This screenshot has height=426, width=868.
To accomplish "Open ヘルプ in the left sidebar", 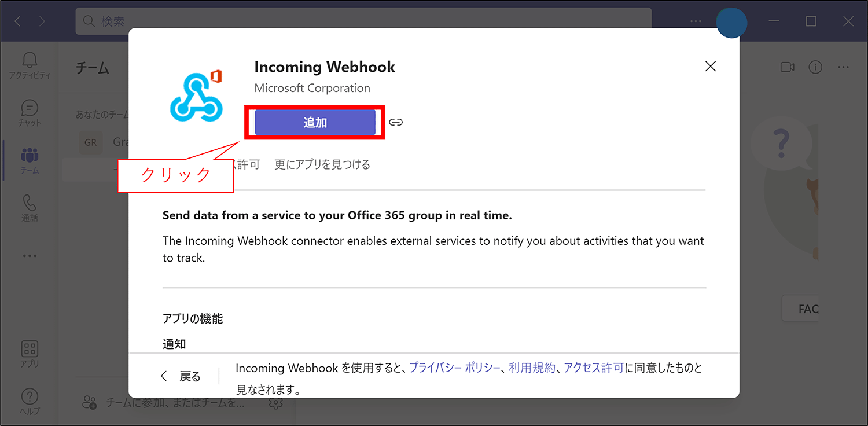I will pos(30,401).
